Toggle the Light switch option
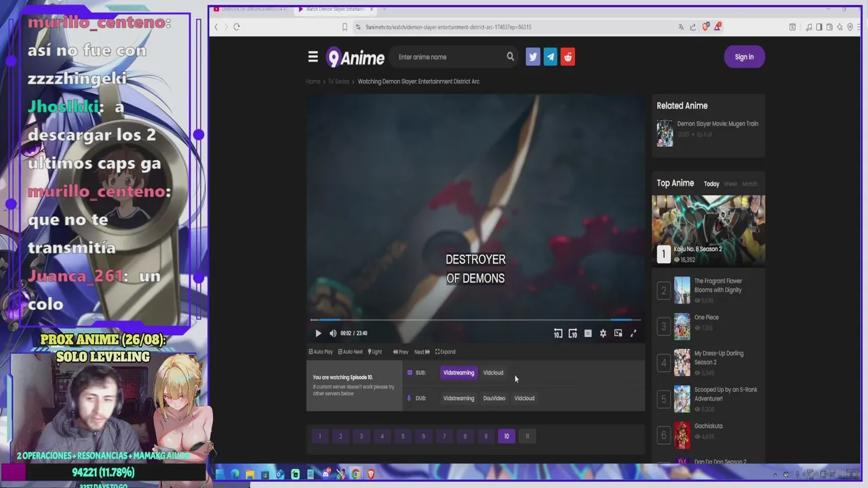Screen dimensions: 868x488 click(375, 352)
